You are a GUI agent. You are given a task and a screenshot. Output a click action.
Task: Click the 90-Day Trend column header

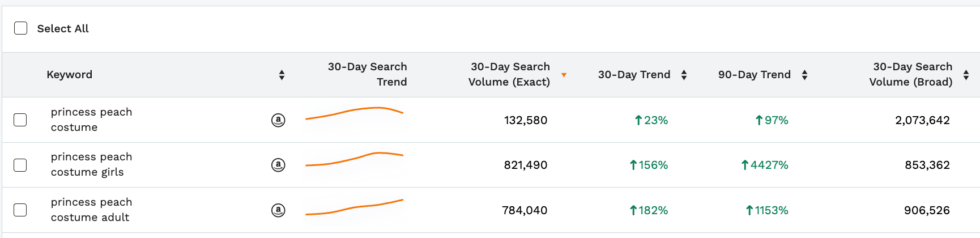pyautogui.click(x=755, y=75)
